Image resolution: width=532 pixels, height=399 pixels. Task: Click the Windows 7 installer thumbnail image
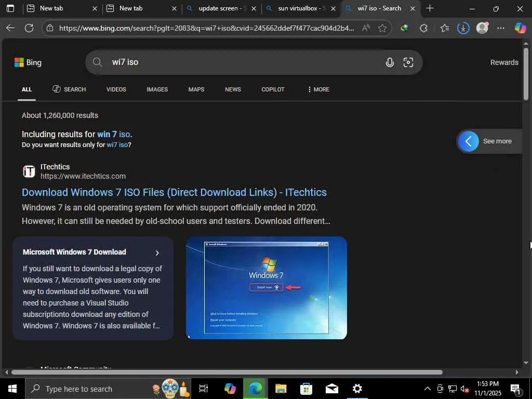pos(267,288)
